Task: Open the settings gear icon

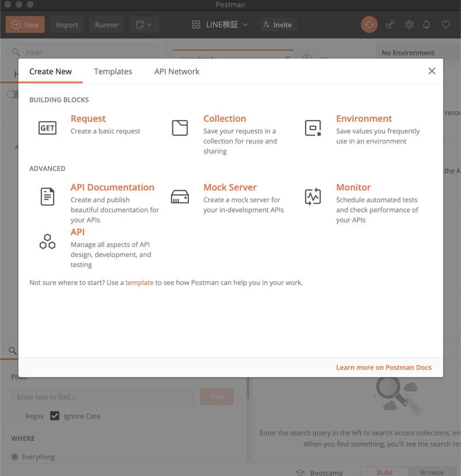Action: [409, 25]
